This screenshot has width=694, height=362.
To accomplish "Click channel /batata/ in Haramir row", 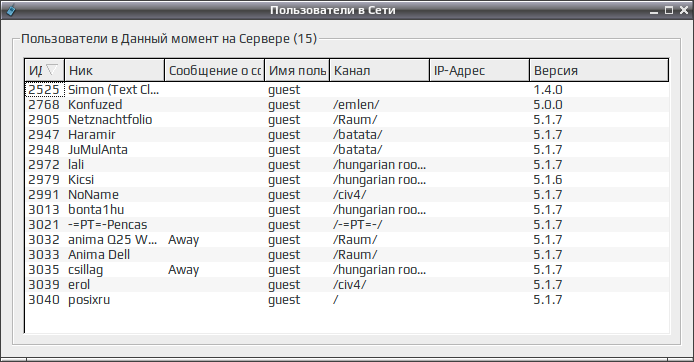I will pyautogui.click(x=358, y=135).
